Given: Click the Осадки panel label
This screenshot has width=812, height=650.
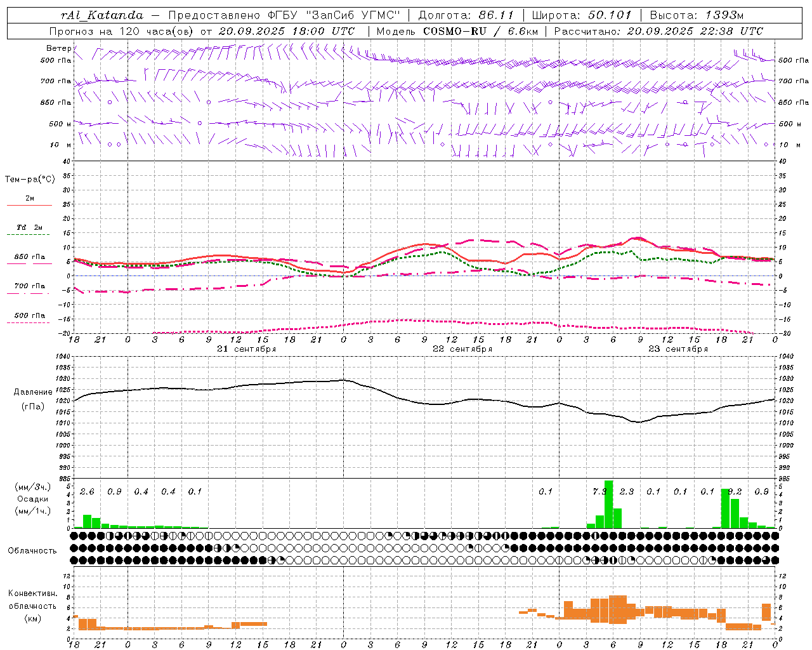Looking at the screenshot, I should 32,499.
